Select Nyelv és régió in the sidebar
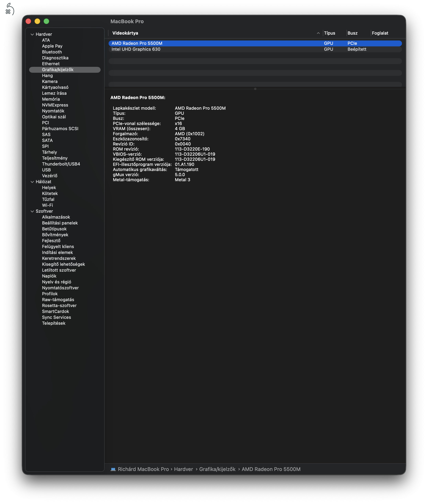428x504 pixels. (57, 282)
